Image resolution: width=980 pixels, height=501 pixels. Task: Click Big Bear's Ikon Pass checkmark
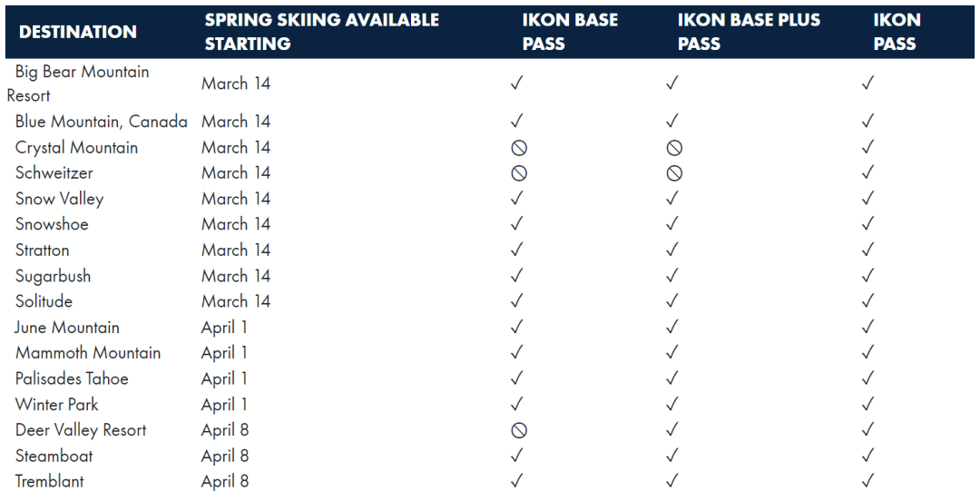(x=867, y=83)
